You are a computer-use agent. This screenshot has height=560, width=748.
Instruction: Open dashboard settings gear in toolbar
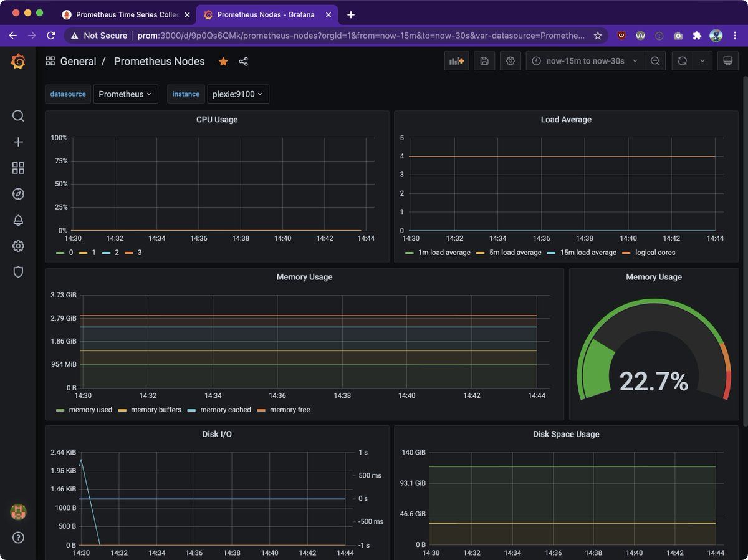511,61
